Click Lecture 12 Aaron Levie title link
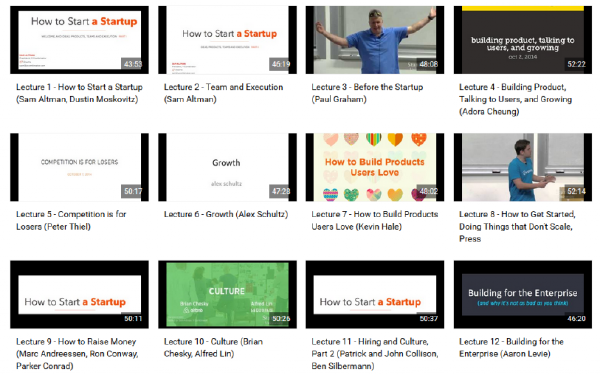This screenshot has width=600, height=375. point(511,347)
